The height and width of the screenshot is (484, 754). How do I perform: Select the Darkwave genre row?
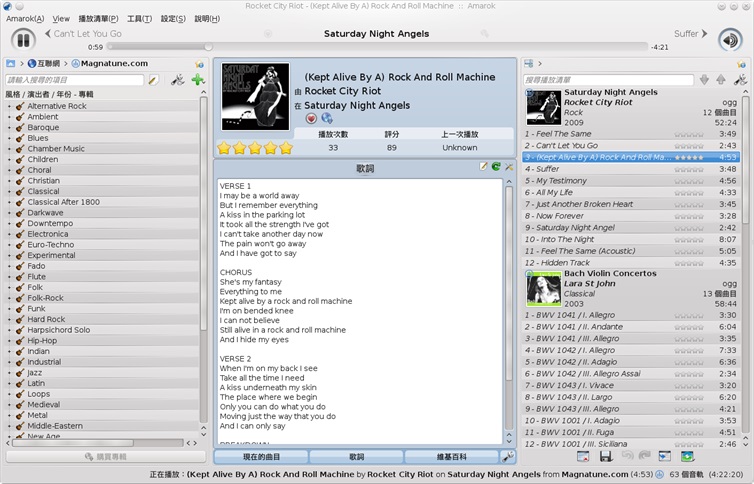coord(102,212)
